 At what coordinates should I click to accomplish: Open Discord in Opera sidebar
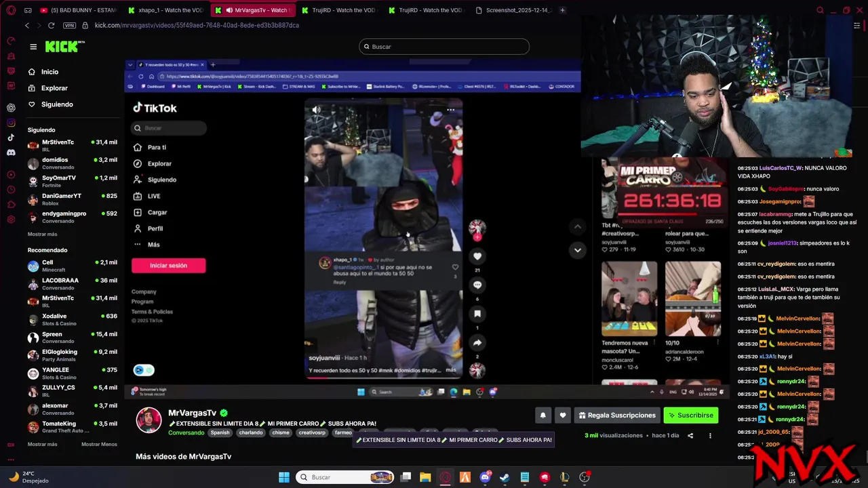click(x=11, y=152)
